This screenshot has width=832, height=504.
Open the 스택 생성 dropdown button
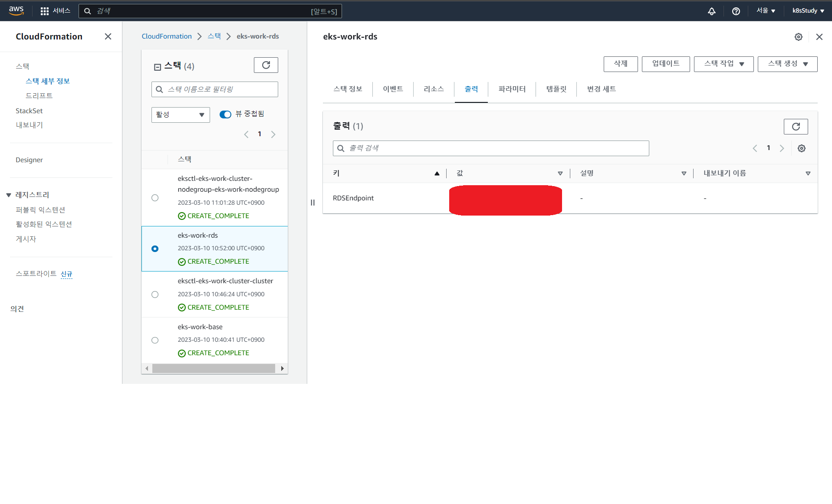pos(787,64)
